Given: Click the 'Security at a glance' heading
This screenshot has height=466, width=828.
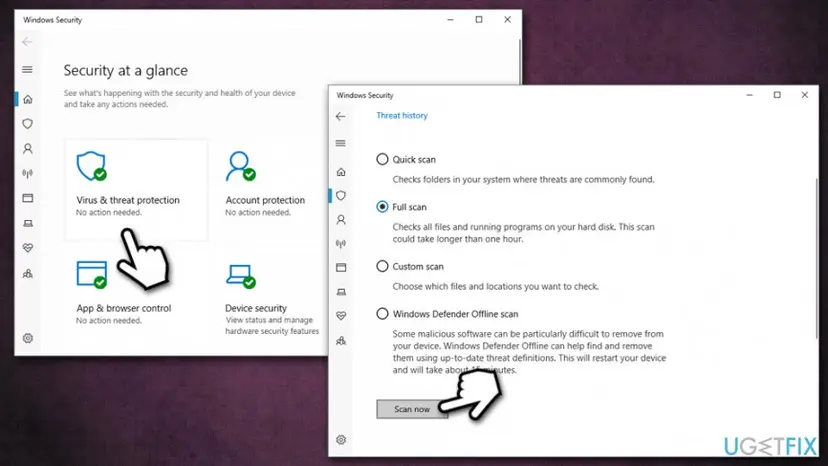Looking at the screenshot, I should 126,70.
